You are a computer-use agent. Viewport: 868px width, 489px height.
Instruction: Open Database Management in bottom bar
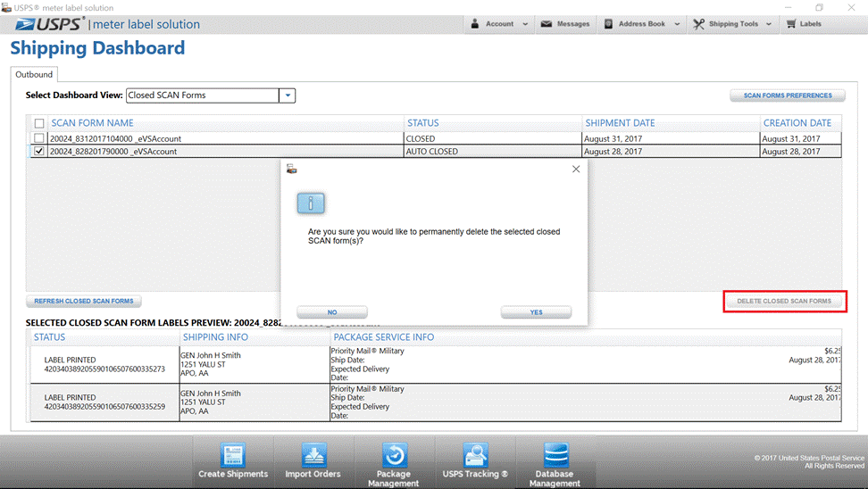pos(555,463)
